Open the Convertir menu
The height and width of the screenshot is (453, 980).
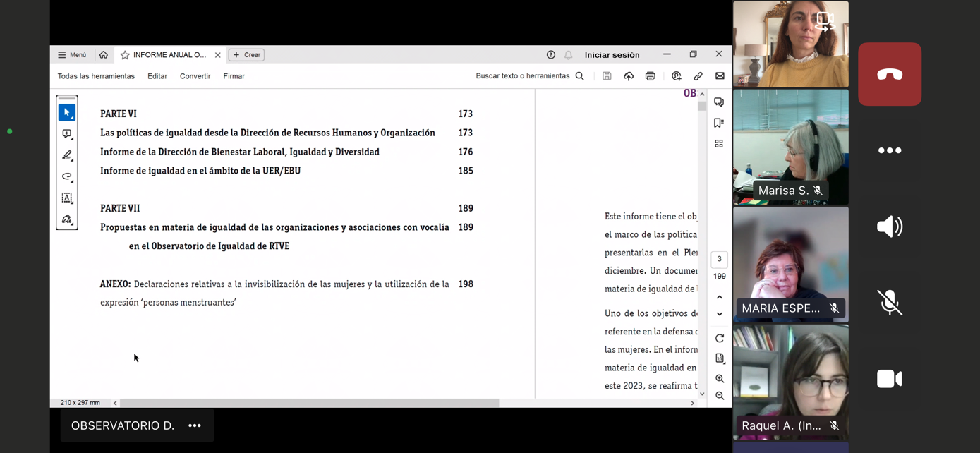click(x=195, y=76)
